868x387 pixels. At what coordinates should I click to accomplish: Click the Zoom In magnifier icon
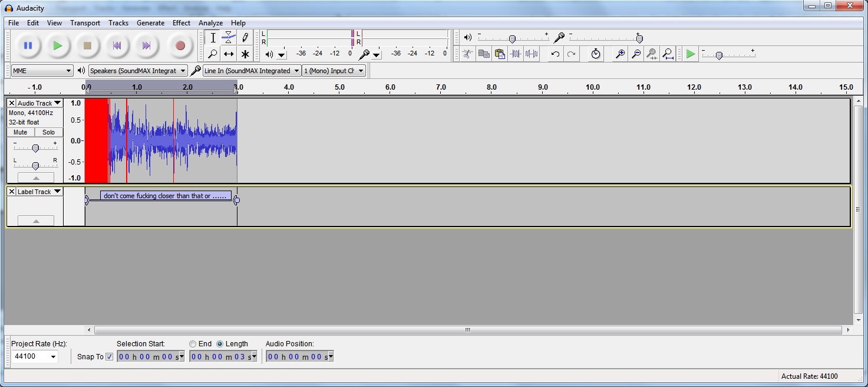coord(620,54)
